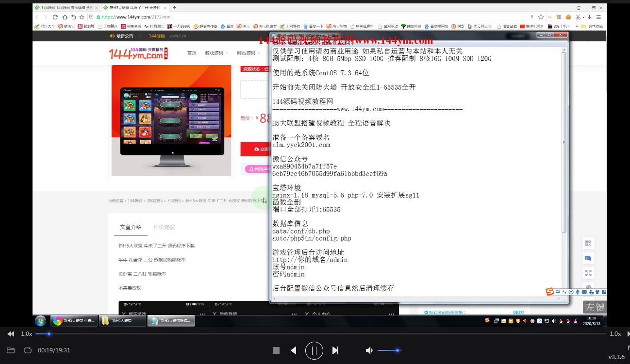Open the Windows Start button

(41, 321)
